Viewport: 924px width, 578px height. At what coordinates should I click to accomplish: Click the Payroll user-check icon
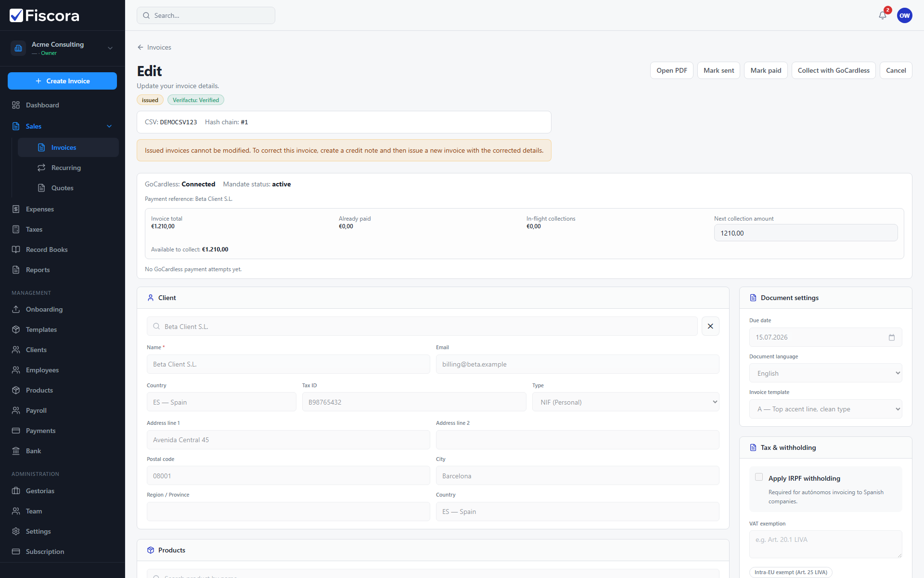click(16, 410)
